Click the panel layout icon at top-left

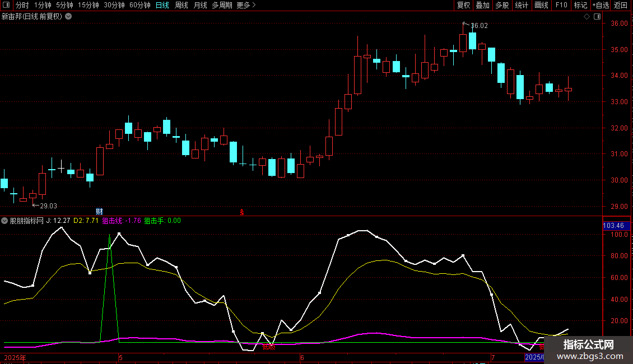point(6,5)
